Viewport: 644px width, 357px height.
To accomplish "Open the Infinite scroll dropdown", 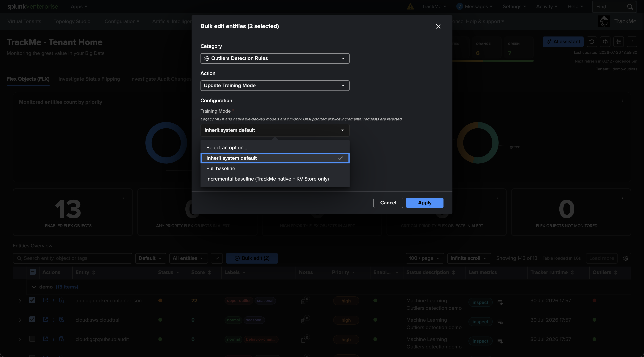I will tap(469, 258).
